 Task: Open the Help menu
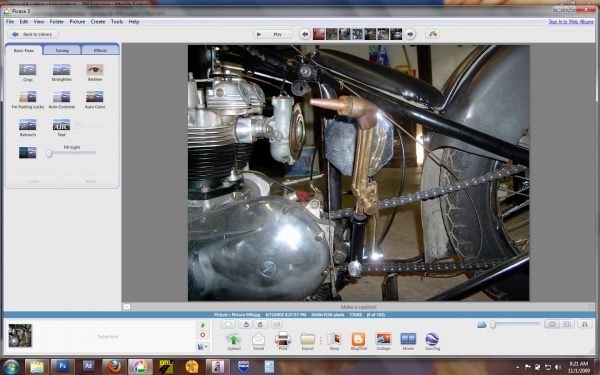click(x=134, y=22)
